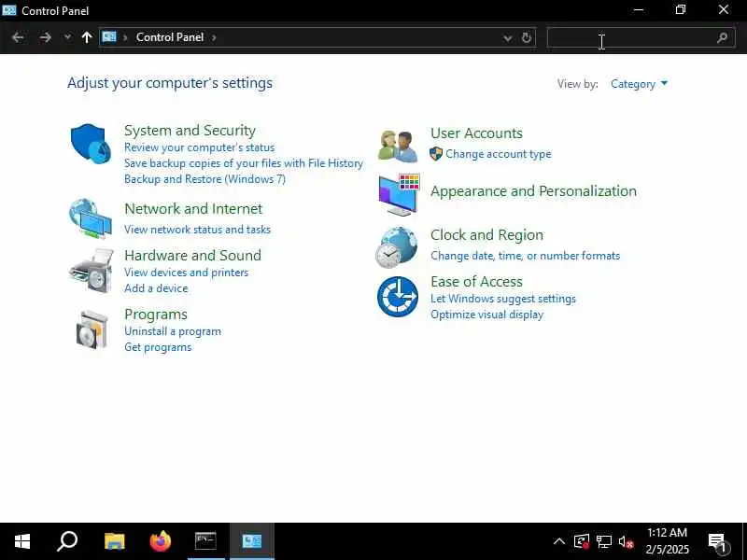
Task: Open File Explorer from the taskbar
Action: click(114, 541)
